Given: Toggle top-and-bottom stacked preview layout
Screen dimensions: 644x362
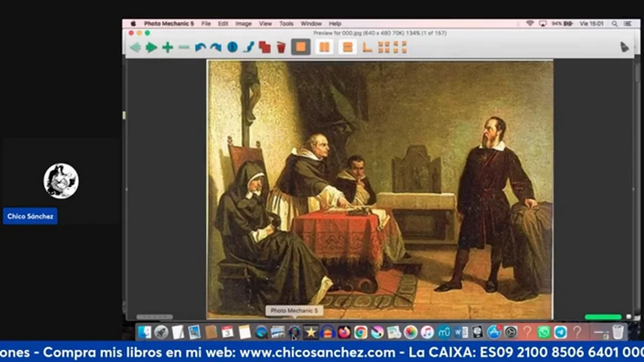Looking at the screenshot, I should (x=347, y=47).
